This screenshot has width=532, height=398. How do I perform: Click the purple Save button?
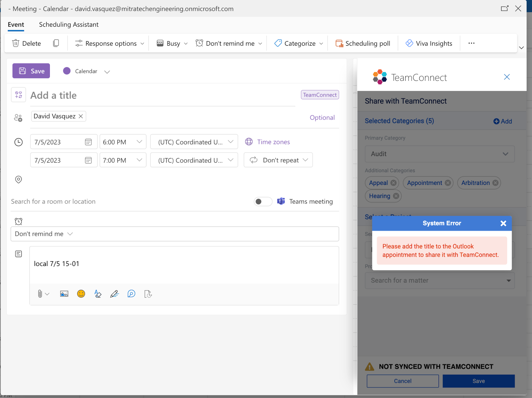tap(31, 71)
